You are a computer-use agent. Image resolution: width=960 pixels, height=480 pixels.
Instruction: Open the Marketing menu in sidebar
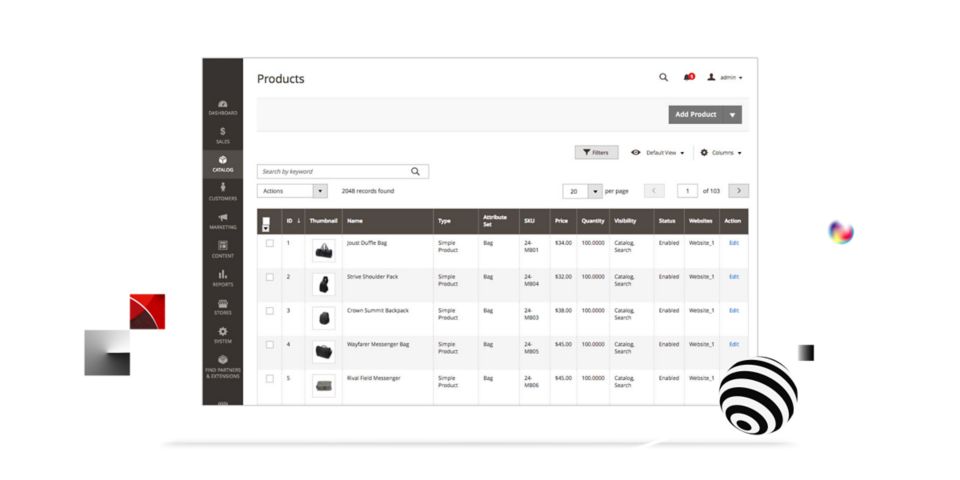click(223, 221)
